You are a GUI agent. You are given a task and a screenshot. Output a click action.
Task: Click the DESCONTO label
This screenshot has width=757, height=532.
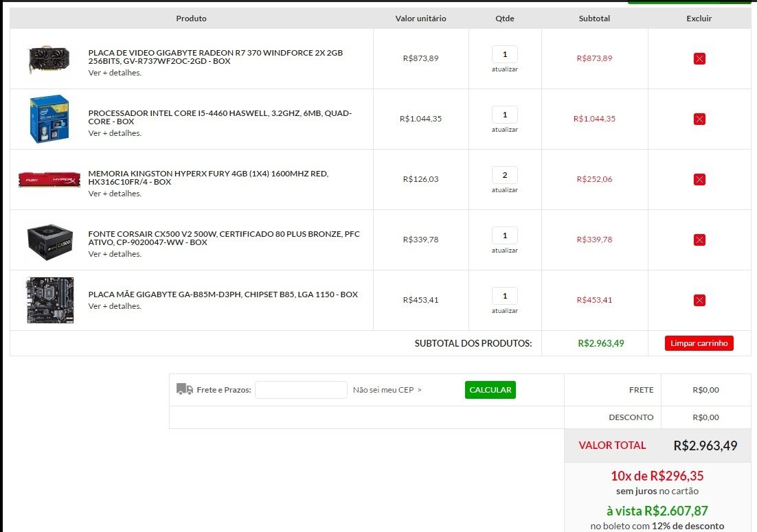coord(631,417)
